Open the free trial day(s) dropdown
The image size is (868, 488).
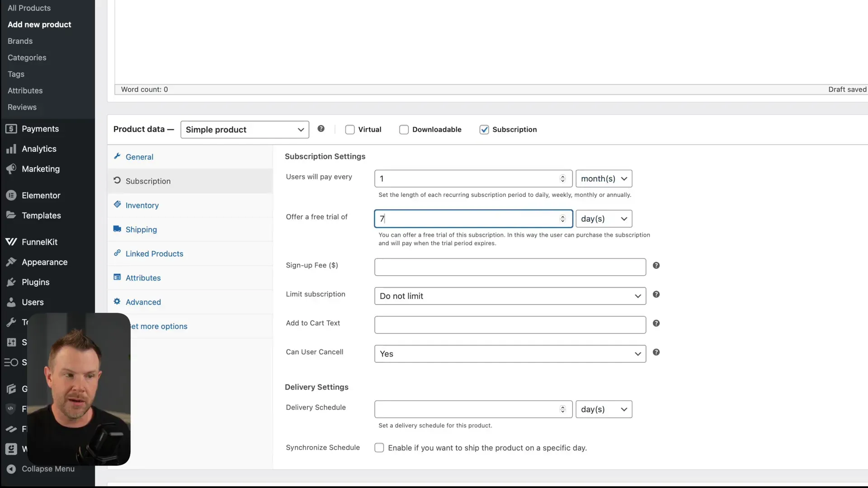pyautogui.click(x=604, y=219)
